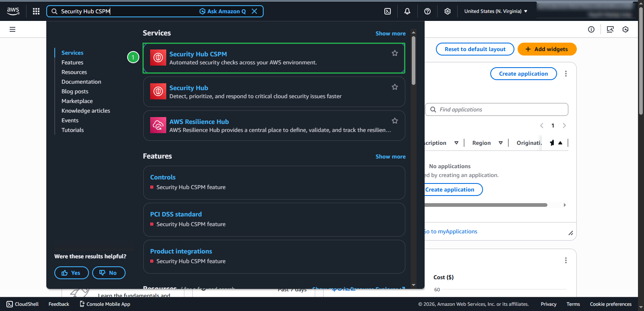Open applications widget three-dot menu
This screenshot has width=644, height=311.
pos(566,74)
